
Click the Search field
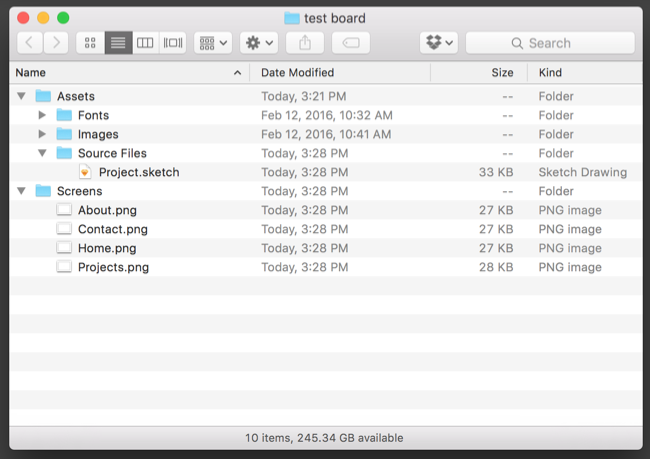click(x=550, y=43)
